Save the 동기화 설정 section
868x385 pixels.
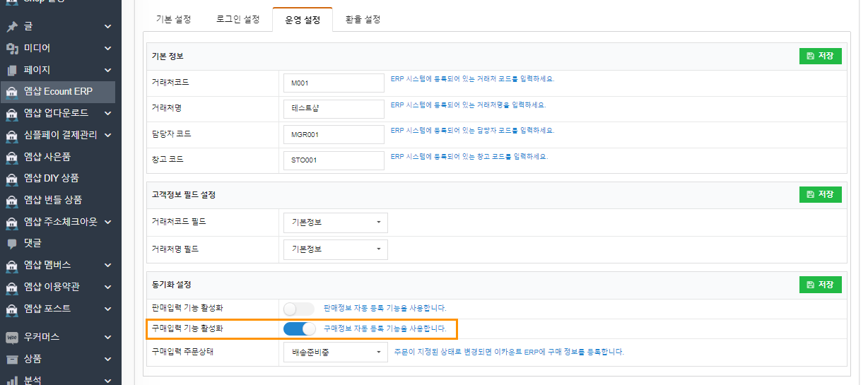(820, 285)
